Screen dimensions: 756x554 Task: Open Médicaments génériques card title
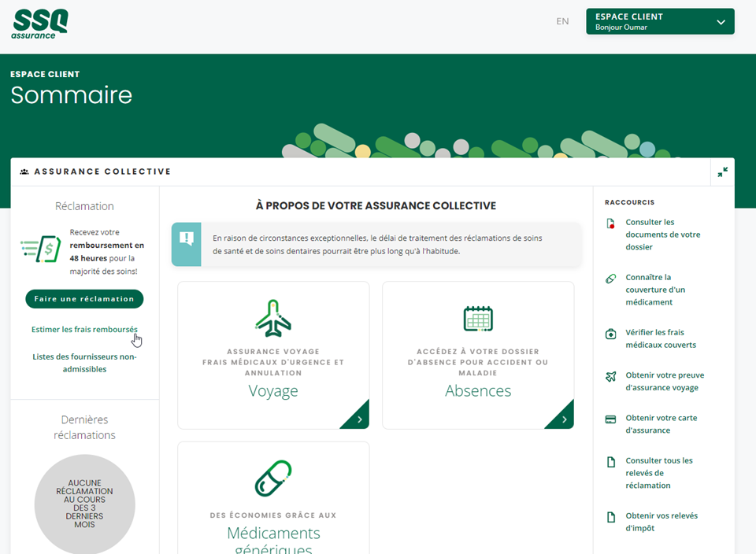coord(273,541)
